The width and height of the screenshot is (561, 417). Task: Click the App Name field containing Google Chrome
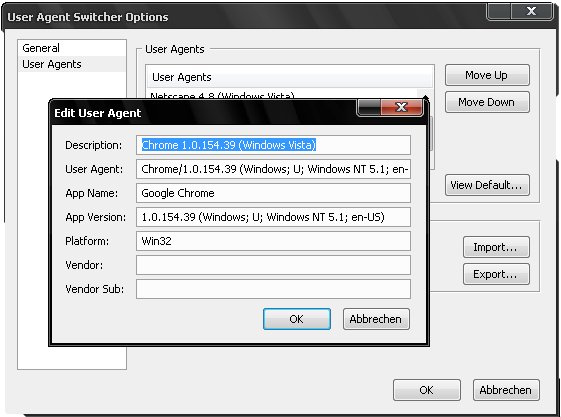coord(273,193)
